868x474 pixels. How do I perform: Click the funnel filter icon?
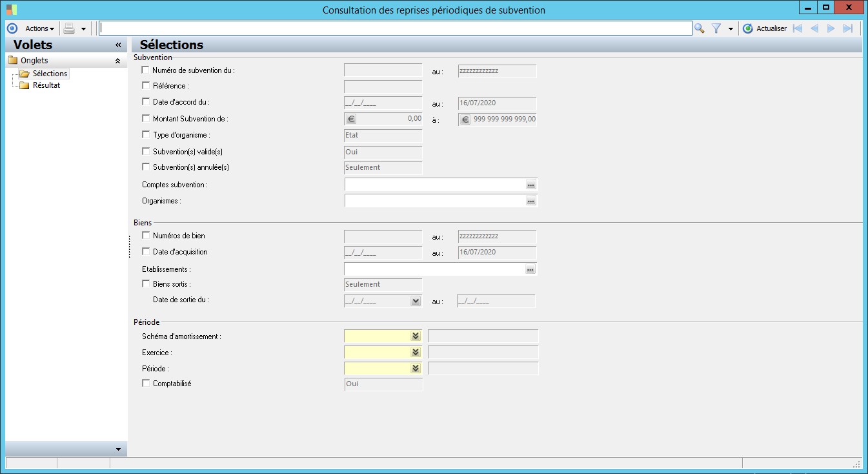point(716,28)
